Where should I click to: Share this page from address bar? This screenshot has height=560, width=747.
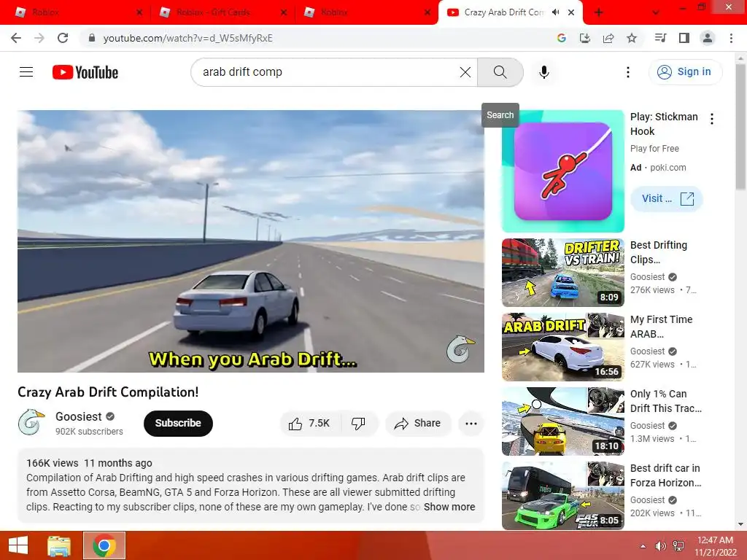(x=608, y=38)
